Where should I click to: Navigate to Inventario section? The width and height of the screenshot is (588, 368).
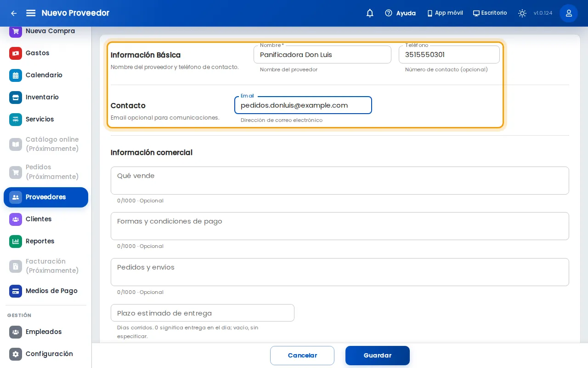pyautogui.click(x=46, y=97)
